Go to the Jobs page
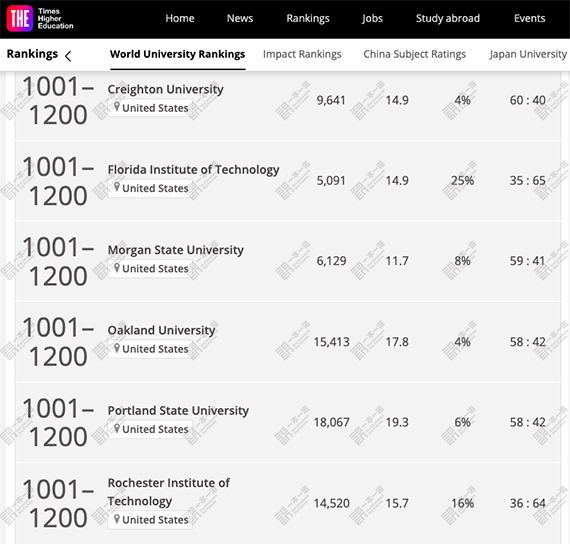The width and height of the screenshot is (570, 544). (372, 19)
